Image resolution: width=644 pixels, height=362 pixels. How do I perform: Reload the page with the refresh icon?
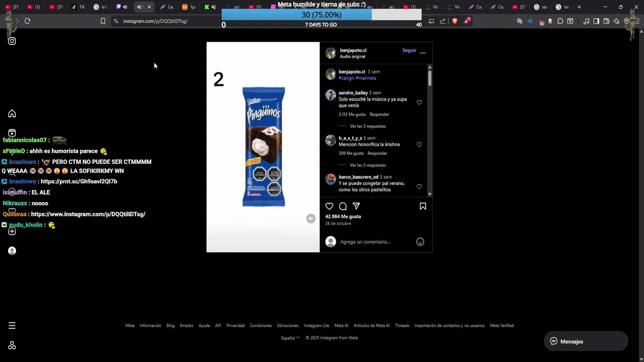coord(27,21)
